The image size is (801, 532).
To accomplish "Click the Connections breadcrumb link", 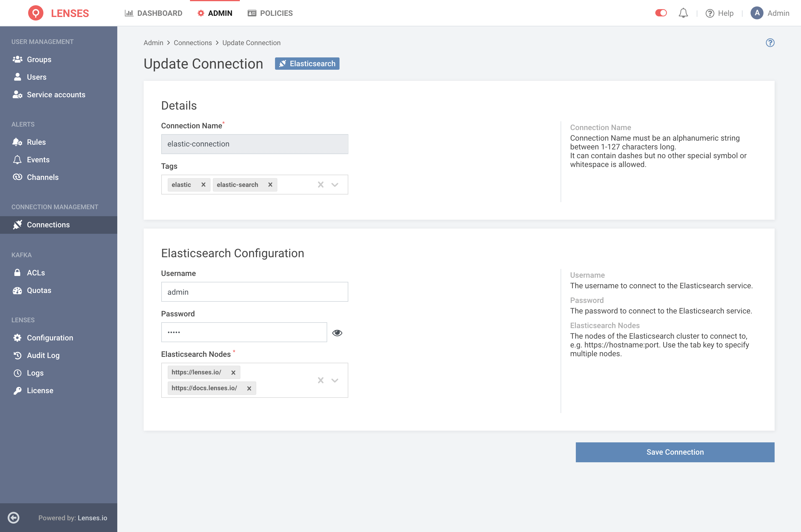I will click(x=193, y=43).
